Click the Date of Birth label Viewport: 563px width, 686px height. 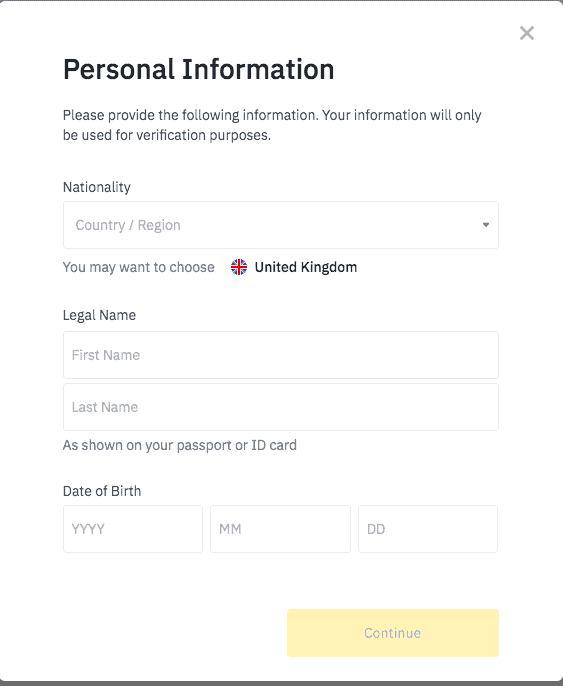(x=102, y=491)
